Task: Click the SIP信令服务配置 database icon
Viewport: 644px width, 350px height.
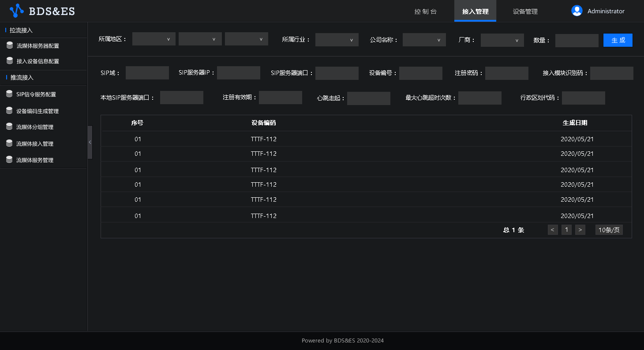Action: (9, 94)
